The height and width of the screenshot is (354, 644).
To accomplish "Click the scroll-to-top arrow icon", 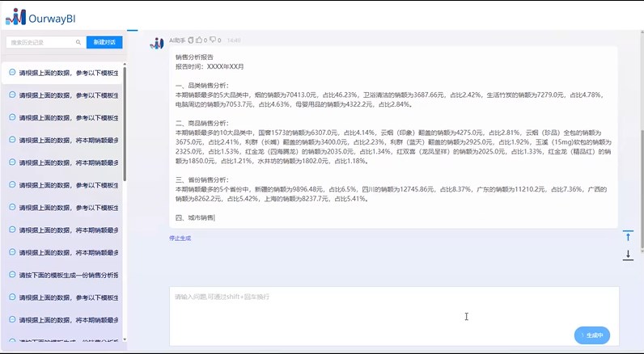I will coord(628,236).
